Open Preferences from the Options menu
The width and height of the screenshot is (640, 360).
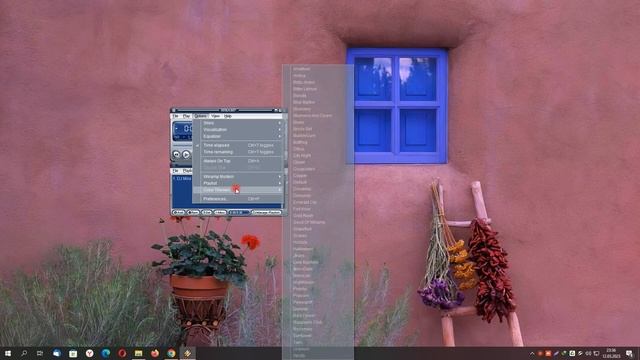tap(238, 199)
